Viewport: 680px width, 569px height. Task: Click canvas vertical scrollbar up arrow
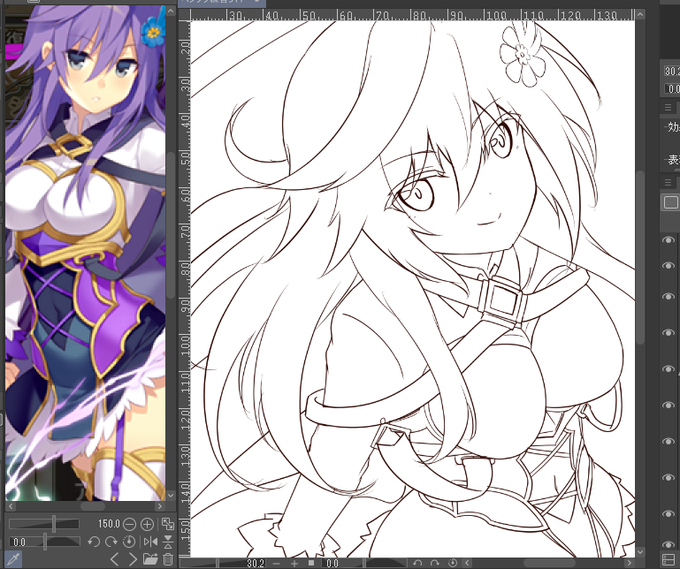pyautogui.click(x=641, y=15)
